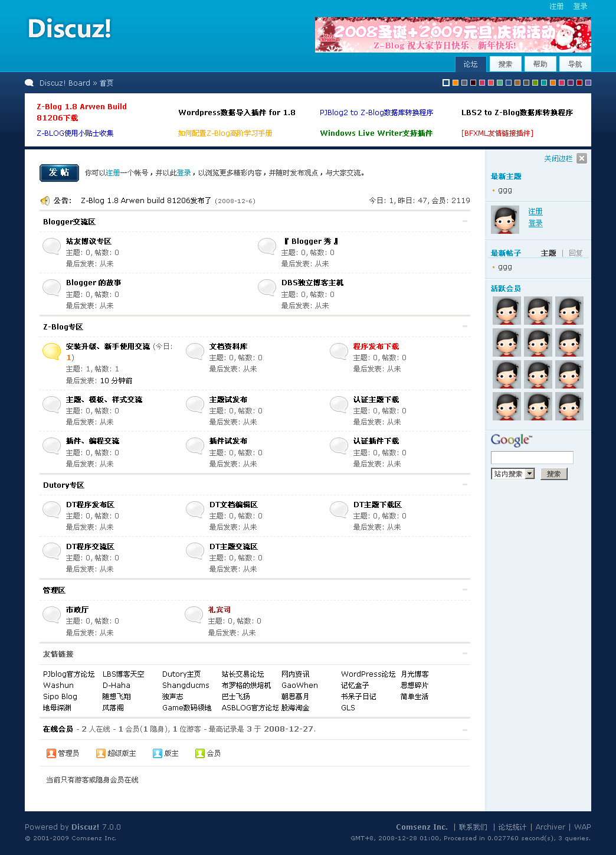Screen dimensions: 616x855
Task: Collapse the Dutory专区 category
Action: point(465,485)
